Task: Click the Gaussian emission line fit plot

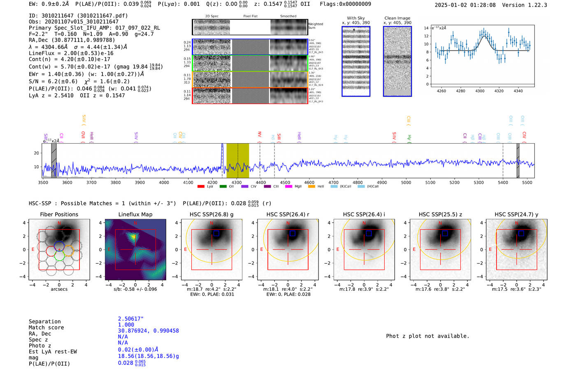Action: click(x=482, y=56)
